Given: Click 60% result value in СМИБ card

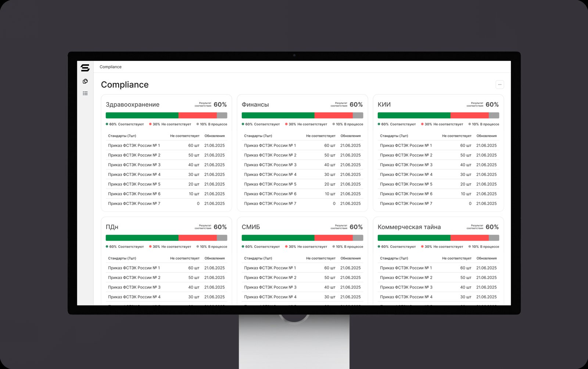Looking at the screenshot, I should click(356, 227).
